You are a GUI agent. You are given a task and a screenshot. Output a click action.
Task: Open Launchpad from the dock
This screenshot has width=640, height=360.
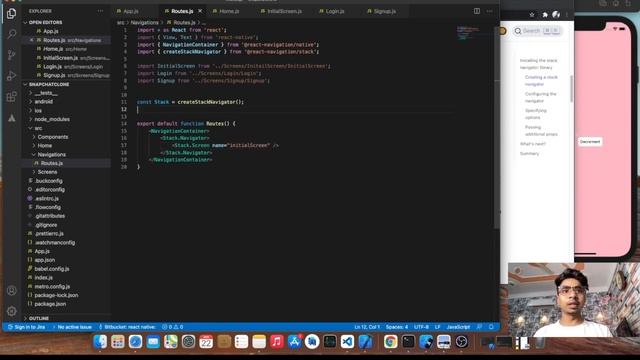tap(118, 342)
